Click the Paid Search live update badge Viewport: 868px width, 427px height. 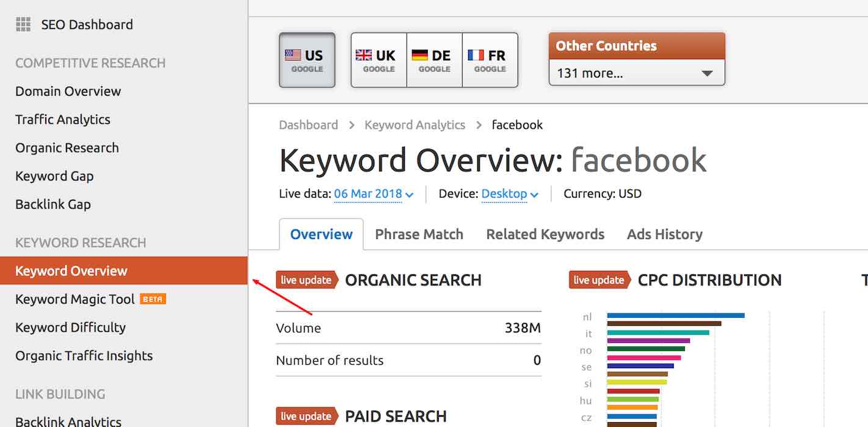306,417
